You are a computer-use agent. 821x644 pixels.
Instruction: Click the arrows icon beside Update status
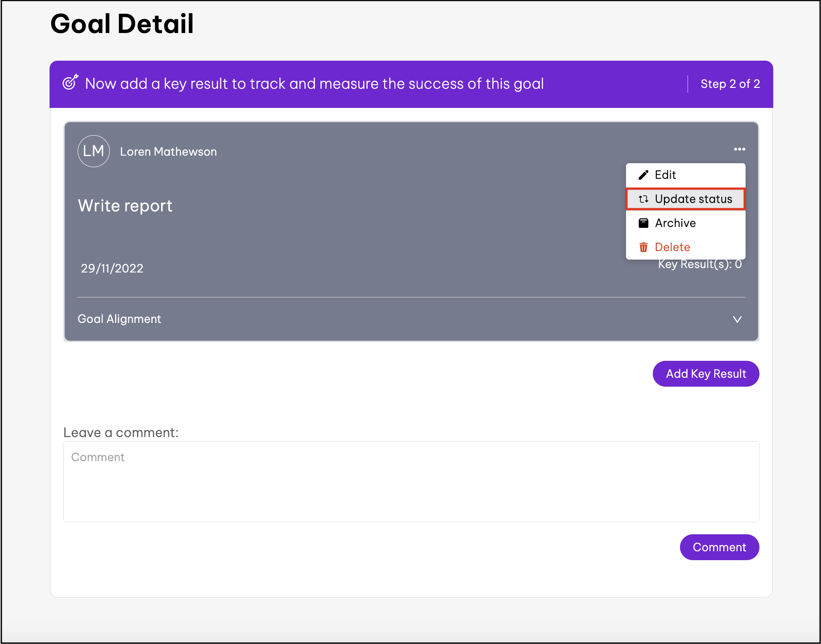click(643, 199)
